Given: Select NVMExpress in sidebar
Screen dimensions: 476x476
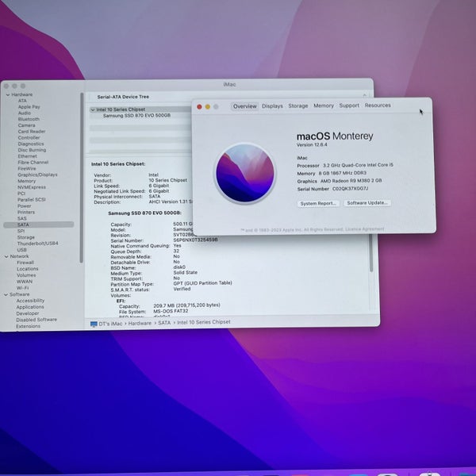Looking at the screenshot, I should [x=32, y=187].
